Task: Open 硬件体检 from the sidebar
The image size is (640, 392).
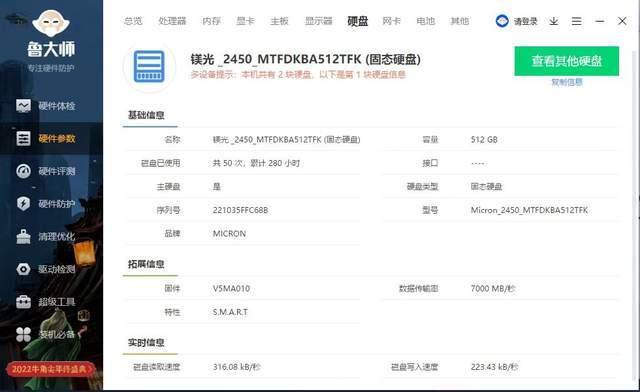Action: click(x=46, y=106)
